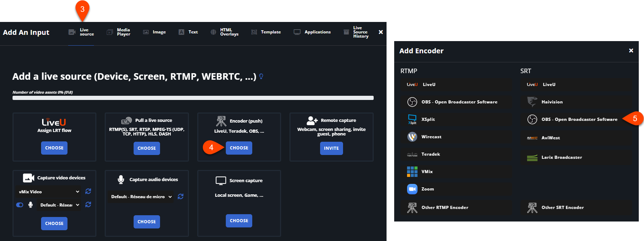Select AviWest encoder

pyautogui.click(x=577, y=138)
